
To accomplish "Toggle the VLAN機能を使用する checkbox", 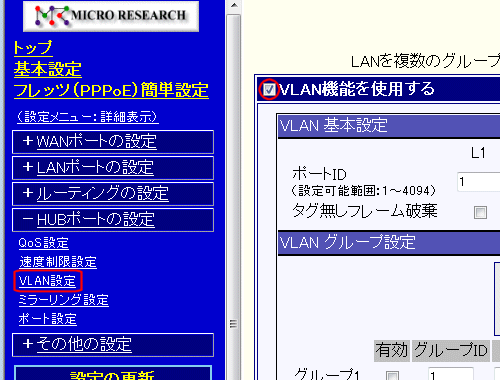I will [269, 89].
